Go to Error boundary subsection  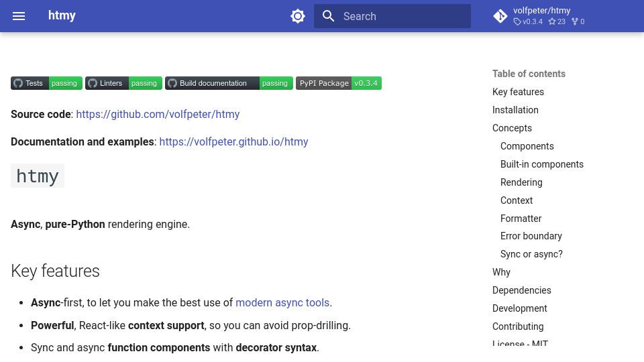tap(531, 236)
